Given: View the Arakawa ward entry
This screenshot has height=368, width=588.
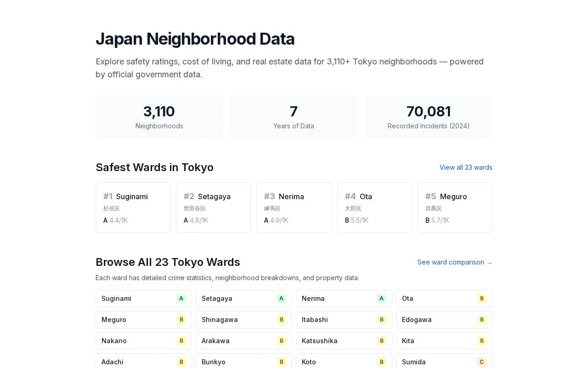Looking at the screenshot, I should pos(244,341).
